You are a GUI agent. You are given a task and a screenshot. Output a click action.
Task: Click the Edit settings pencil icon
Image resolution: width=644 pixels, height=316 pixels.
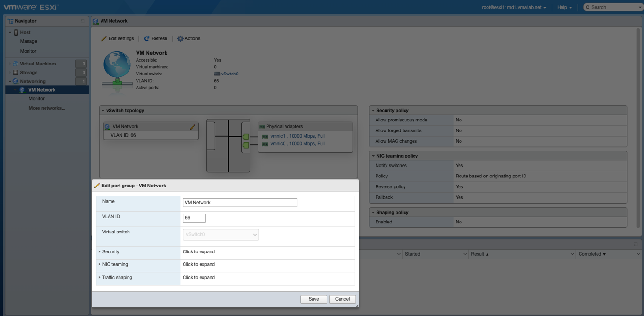[104, 38]
